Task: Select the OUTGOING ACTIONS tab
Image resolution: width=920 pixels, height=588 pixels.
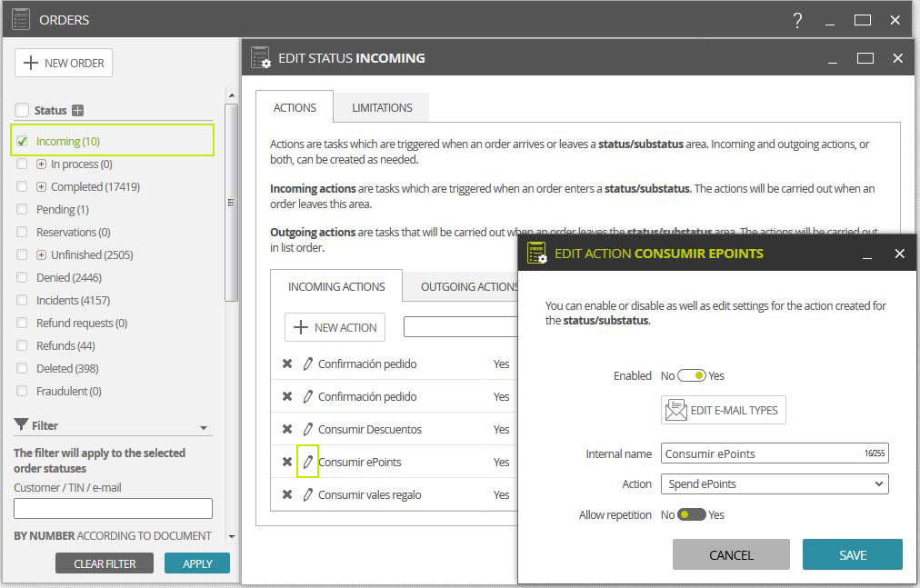Action: click(x=461, y=286)
